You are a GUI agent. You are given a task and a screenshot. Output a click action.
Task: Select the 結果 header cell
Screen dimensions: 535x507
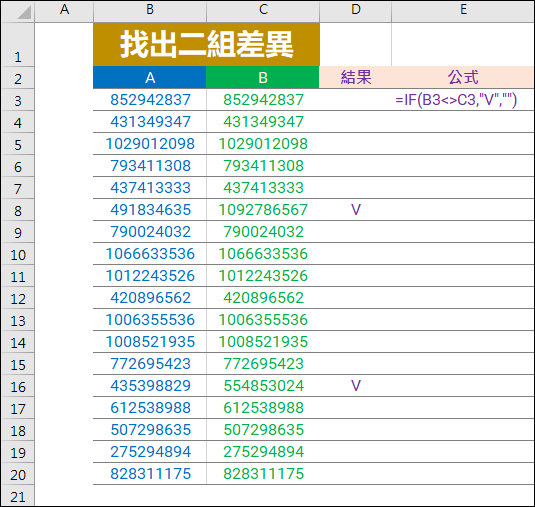coord(356,77)
